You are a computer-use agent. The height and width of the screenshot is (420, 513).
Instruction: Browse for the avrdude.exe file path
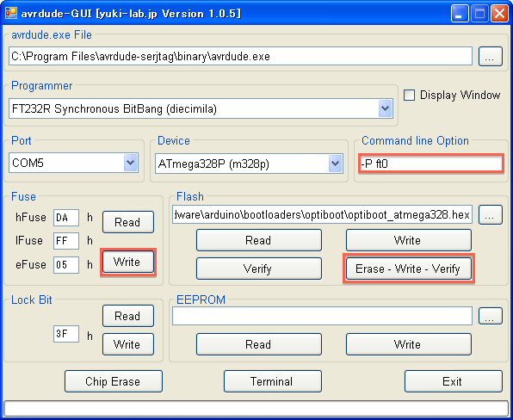[490, 57]
